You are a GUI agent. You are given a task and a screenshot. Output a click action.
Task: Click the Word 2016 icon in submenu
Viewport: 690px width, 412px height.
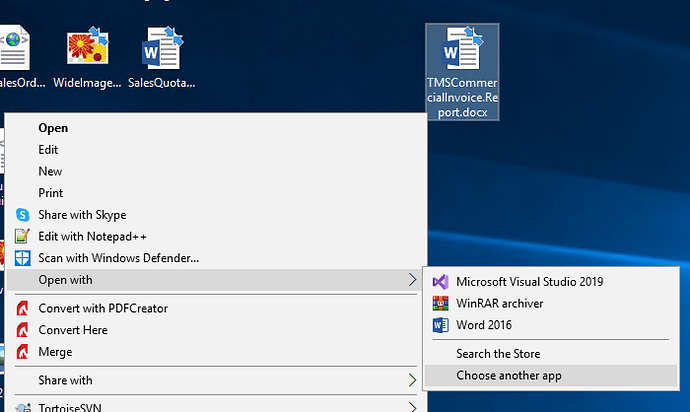pyautogui.click(x=441, y=325)
